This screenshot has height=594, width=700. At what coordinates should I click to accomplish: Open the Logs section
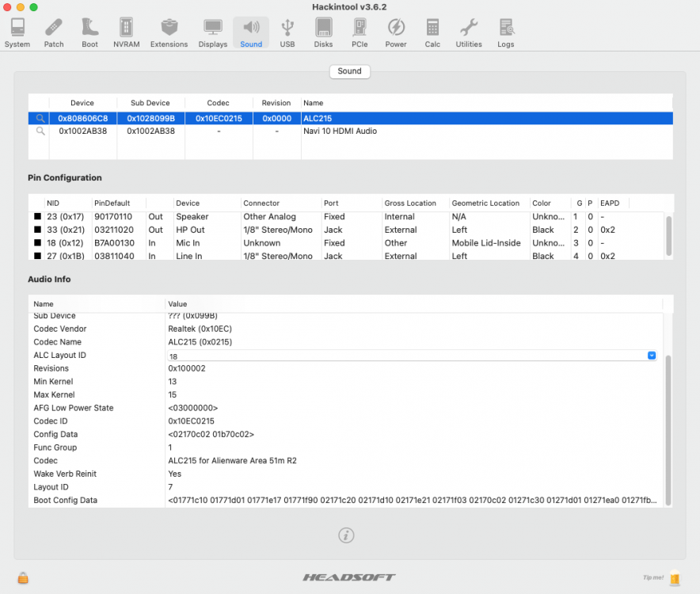506,32
